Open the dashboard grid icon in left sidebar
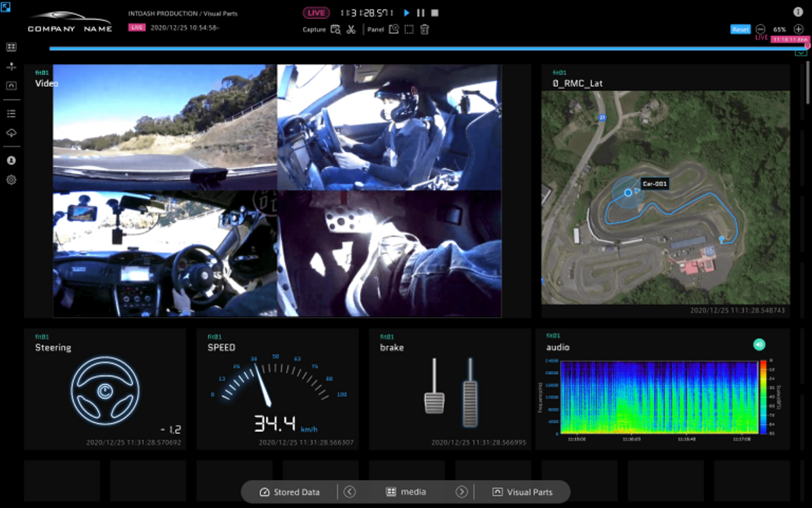Screen dimensions: 812x508 click(x=11, y=47)
